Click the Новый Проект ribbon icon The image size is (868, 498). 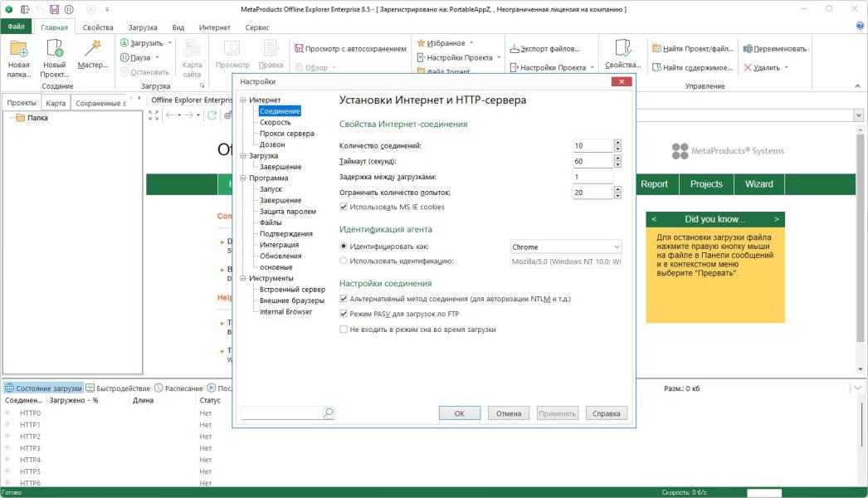click(x=55, y=49)
